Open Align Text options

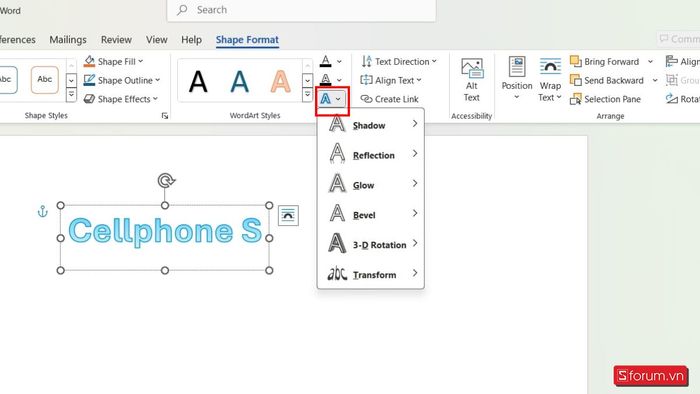(391, 80)
